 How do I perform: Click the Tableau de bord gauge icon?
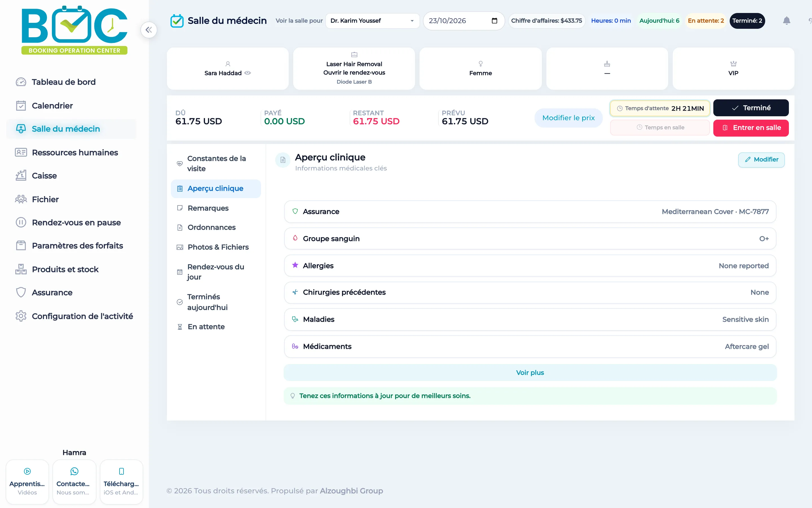(21, 82)
